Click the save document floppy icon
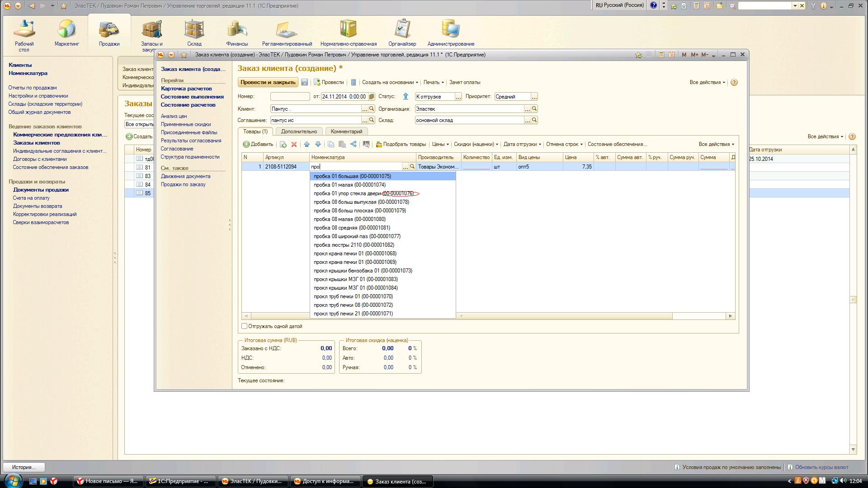The height and width of the screenshot is (488, 868). pyautogui.click(x=305, y=82)
